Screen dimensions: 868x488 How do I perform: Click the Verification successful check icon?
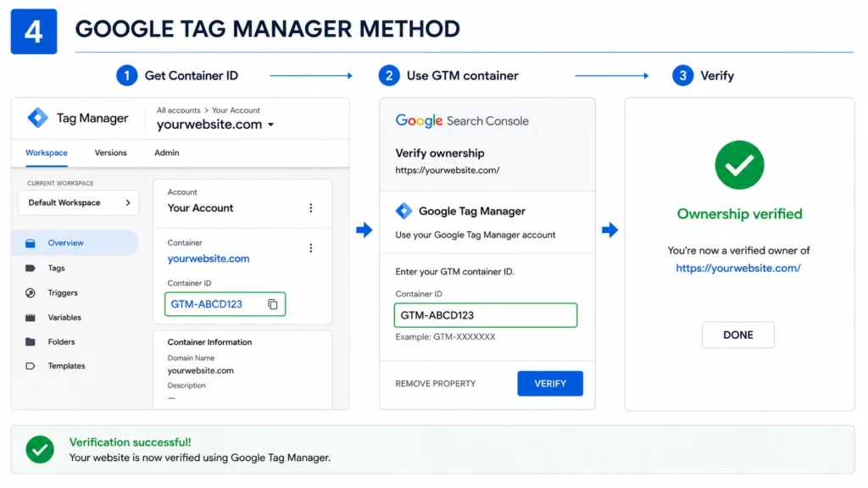pos(40,449)
